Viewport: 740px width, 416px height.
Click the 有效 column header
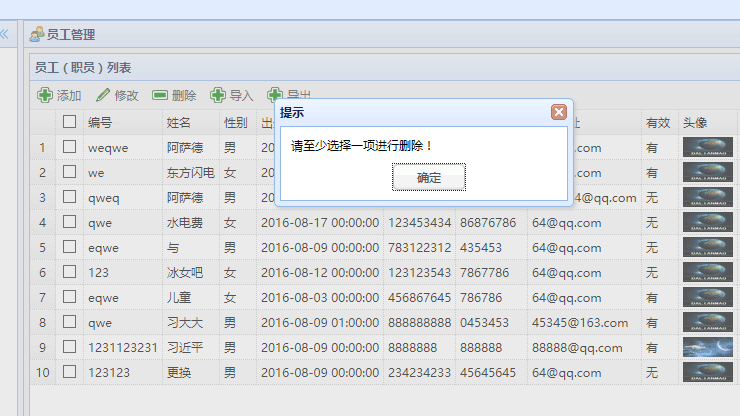pyautogui.click(x=657, y=122)
